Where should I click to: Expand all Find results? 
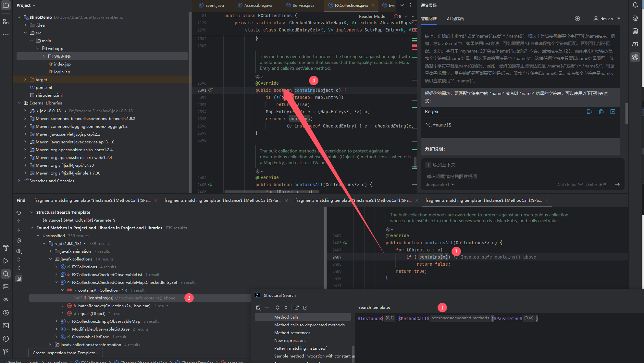[19, 260]
